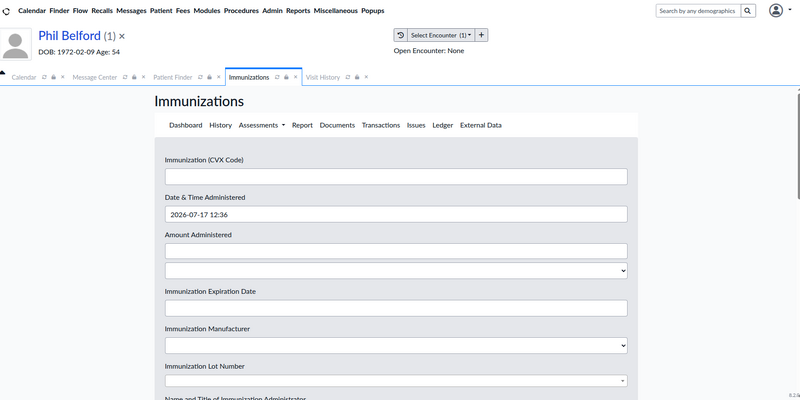Image resolution: width=800 pixels, height=400 pixels.
Task: Open the Immunization Manufacturer dropdown
Action: coord(396,345)
